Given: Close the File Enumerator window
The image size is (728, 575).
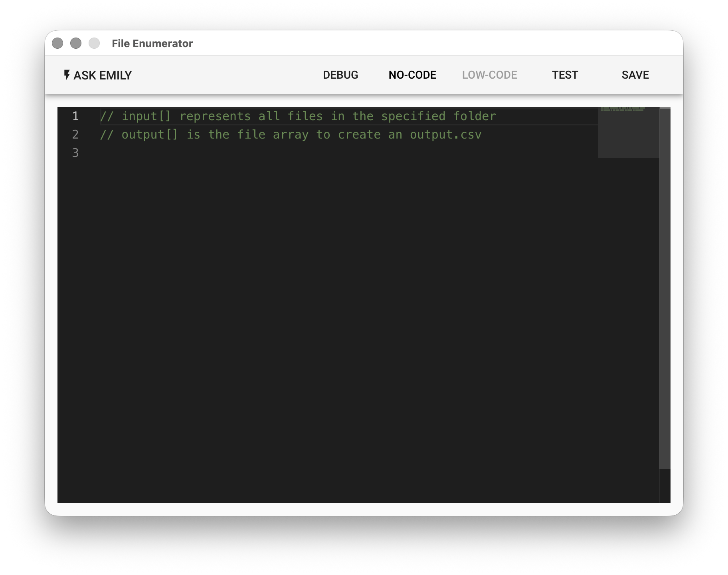Looking at the screenshot, I should [57, 43].
